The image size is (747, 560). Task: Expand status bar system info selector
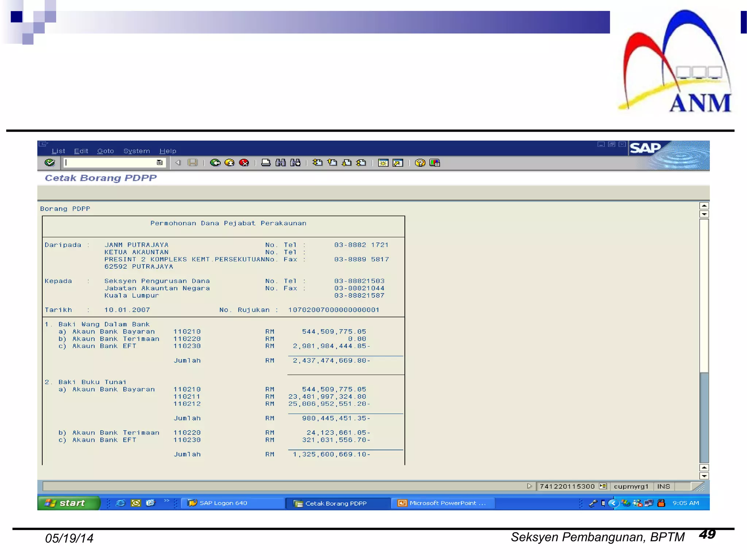pos(603,486)
